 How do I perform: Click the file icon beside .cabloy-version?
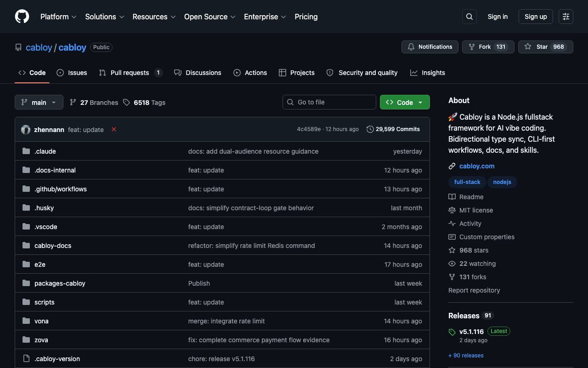[x=26, y=359]
